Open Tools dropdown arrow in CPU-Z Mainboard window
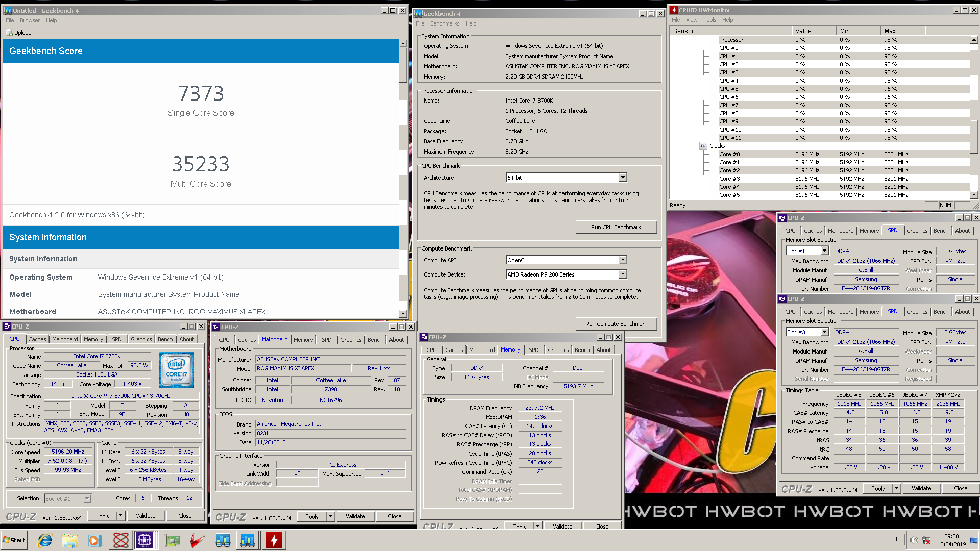This screenshot has height=551, width=980. tap(331, 517)
